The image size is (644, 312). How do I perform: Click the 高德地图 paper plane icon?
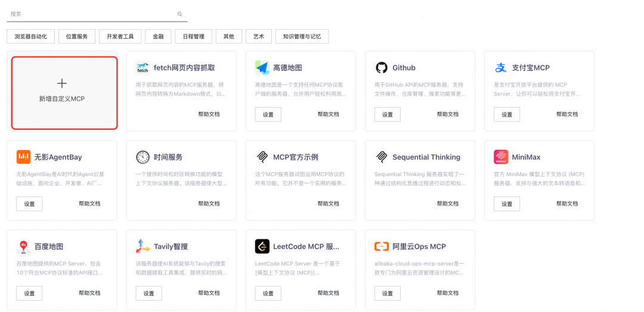click(262, 68)
